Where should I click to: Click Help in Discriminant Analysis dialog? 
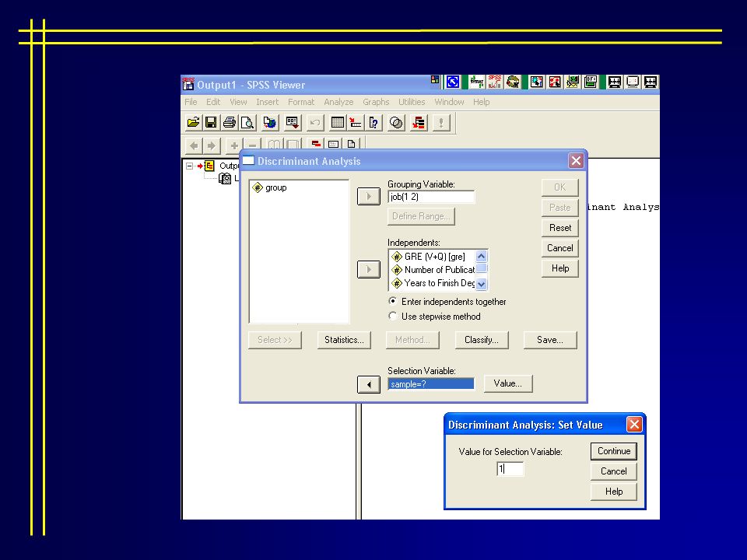[560, 268]
